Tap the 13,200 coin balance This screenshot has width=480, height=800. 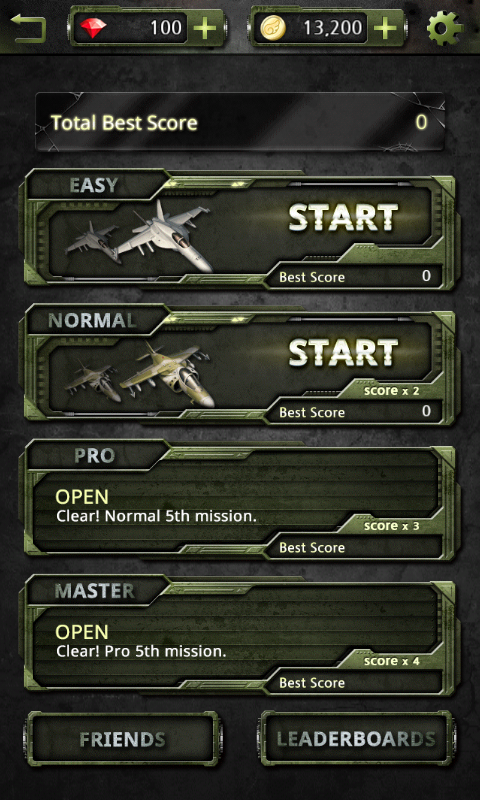point(333,28)
